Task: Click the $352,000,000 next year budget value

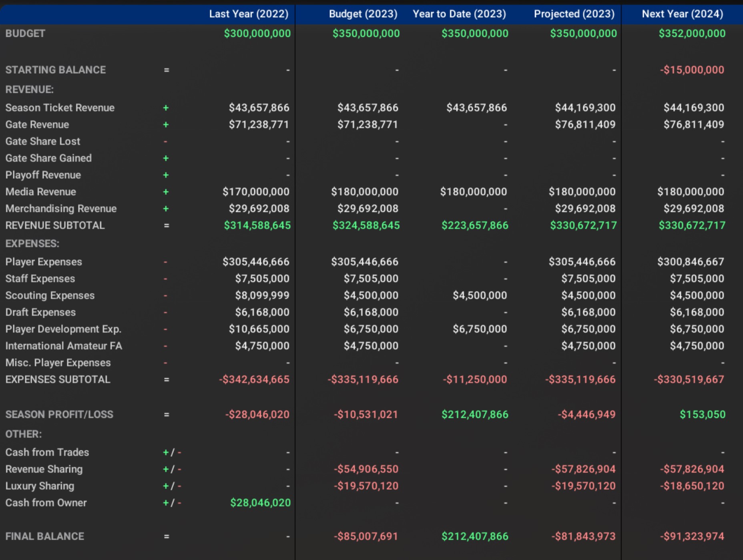Action: [x=692, y=33]
